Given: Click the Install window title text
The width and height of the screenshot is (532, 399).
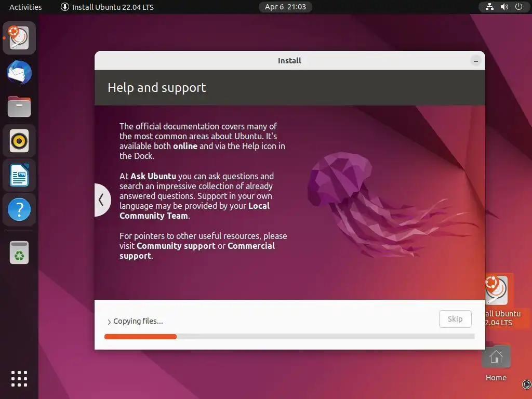Looking at the screenshot, I should (289, 61).
